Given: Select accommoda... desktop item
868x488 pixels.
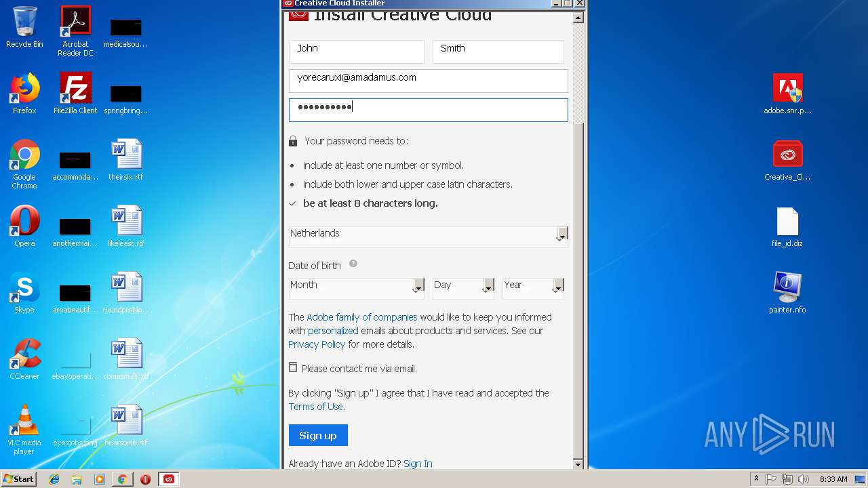Looking at the screenshot, I should [75, 165].
